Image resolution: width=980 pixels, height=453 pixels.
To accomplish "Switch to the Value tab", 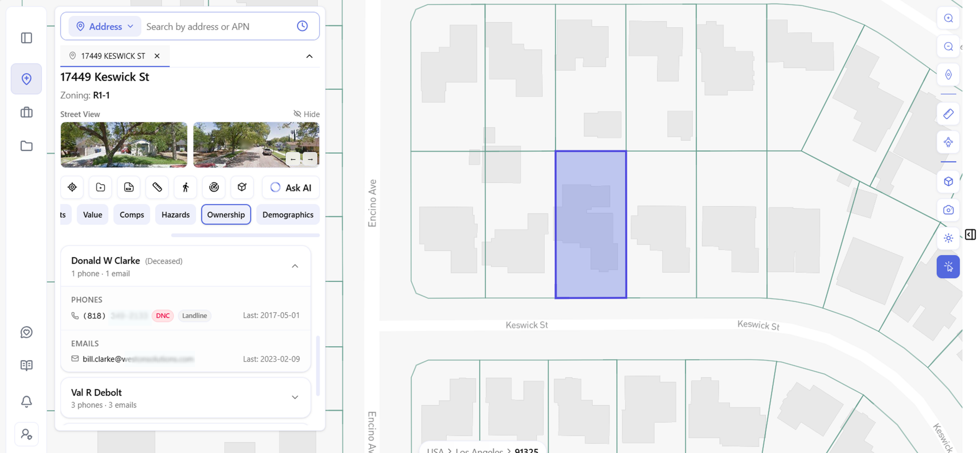I will pyautogui.click(x=93, y=215).
